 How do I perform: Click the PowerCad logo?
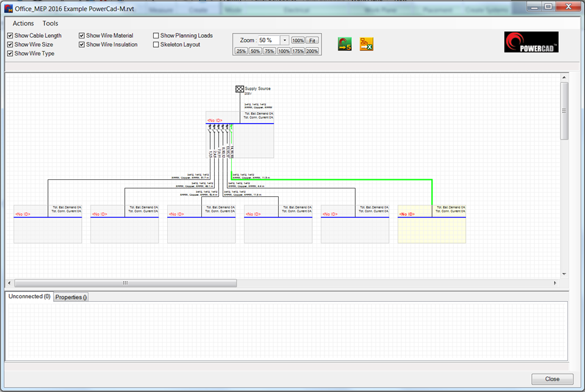[x=531, y=41]
